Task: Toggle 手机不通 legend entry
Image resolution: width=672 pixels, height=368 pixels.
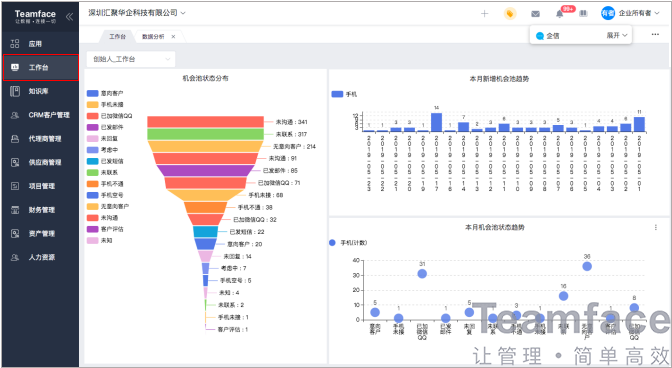Action: [x=105, y=184]
